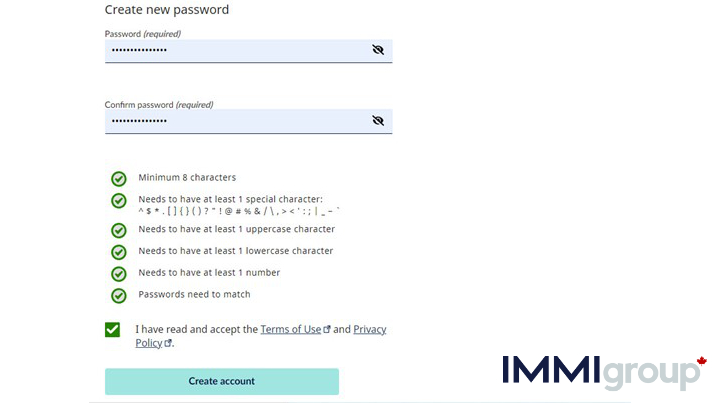Click the Minimum 8 characters check icon
The height and width of the screenshot is (403, 718).
click(x=119, y=179)
